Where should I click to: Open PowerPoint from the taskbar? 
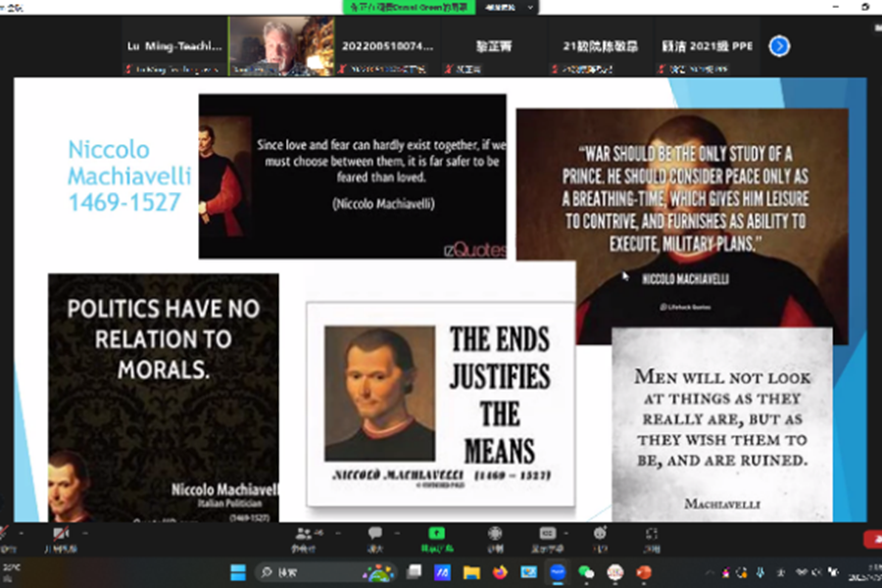pos(644,572)
